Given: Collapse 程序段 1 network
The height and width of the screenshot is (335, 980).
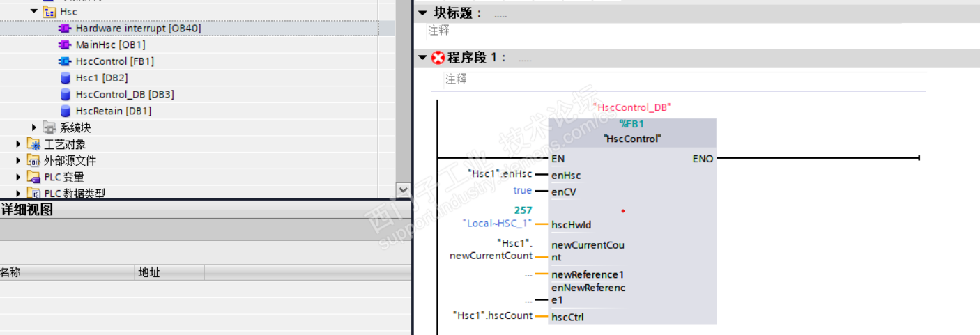Looking at the screenshot, I should tap(422, 58).
